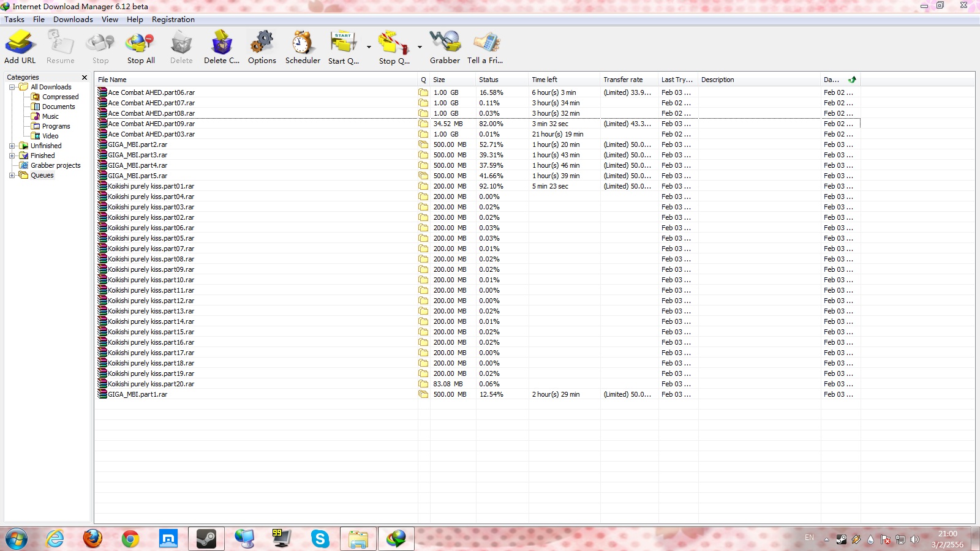Click the Resume toolbar icon

pyautogui.click(x=61, y=47)
